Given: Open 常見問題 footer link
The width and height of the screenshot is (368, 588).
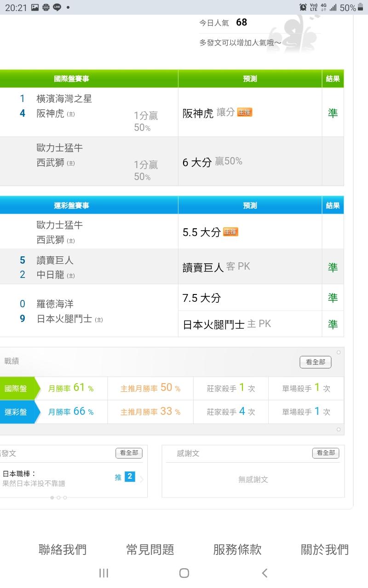Looking at the screenshot, I should pos(150,549).
